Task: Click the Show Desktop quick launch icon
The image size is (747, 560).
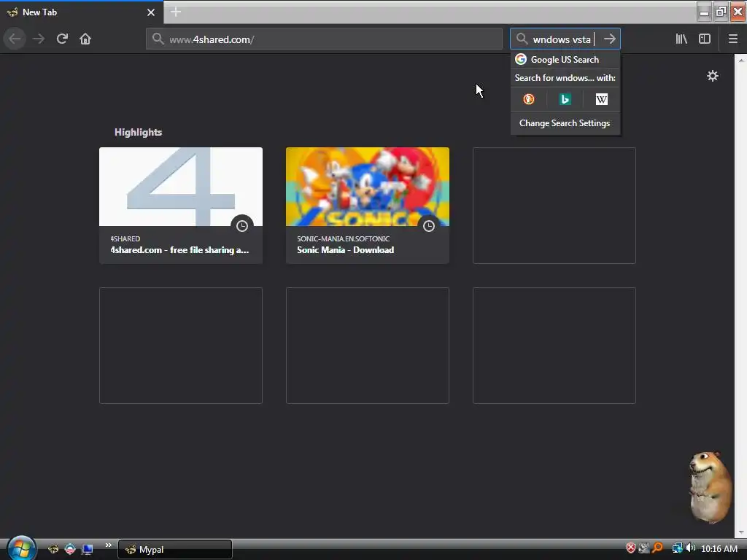Action: point(88,549)
